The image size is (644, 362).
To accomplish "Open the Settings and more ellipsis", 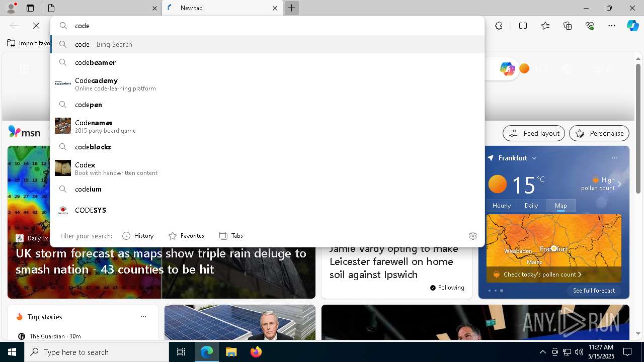I will pyautogui.click(x=612, y=26).
